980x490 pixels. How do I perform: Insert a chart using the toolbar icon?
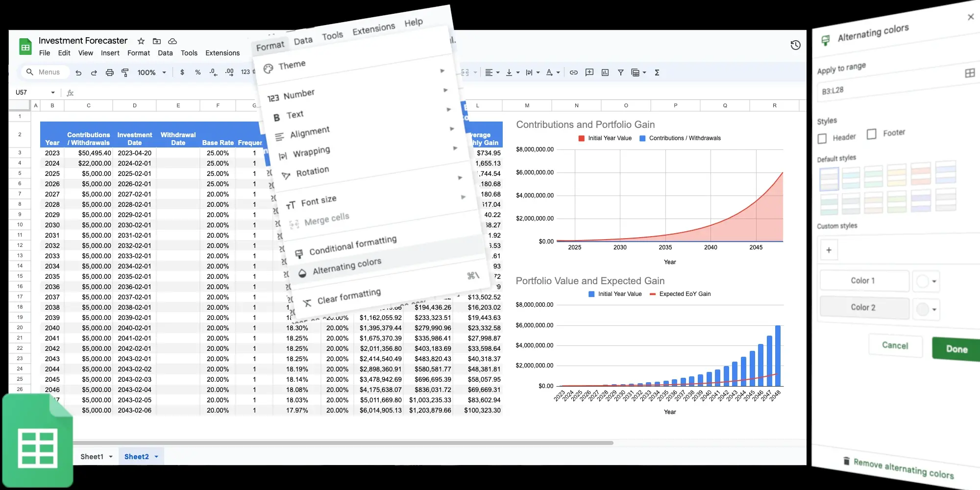tap(605, 72)
